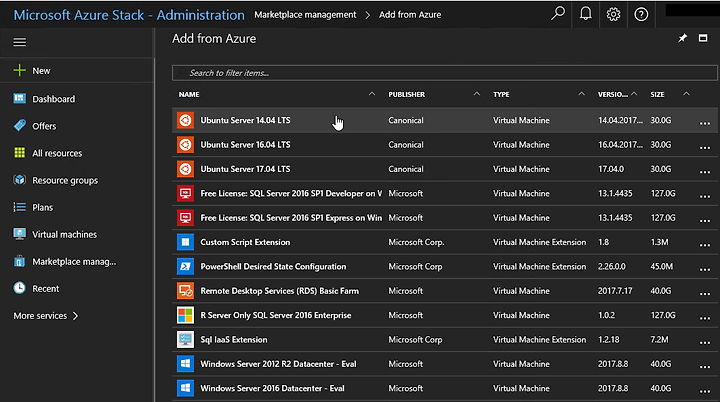Create New resource from sidebar
The image size is (720, 402).
(41, 71)
